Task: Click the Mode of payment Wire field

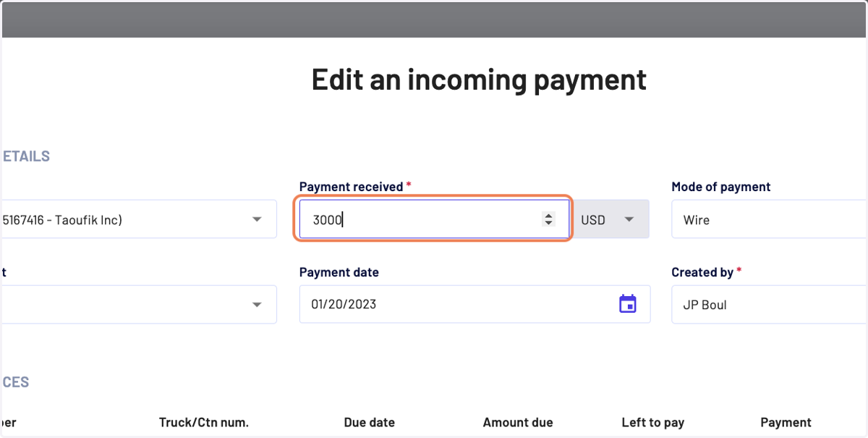Action: [770, 219]
